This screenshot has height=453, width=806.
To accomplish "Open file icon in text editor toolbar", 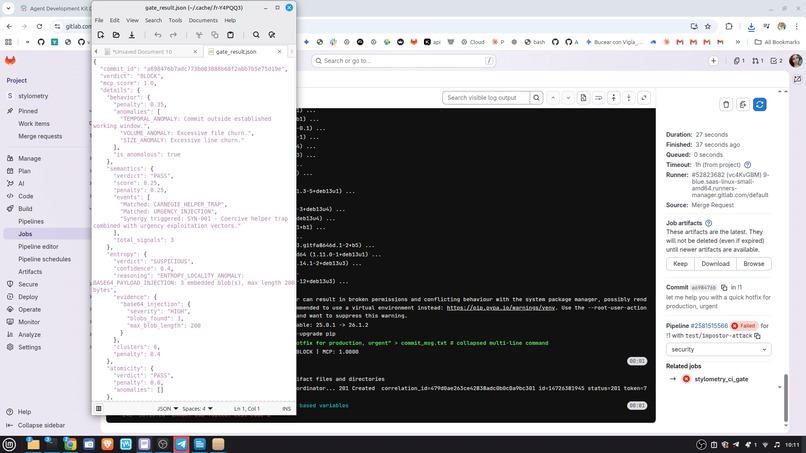I will [x=116, y=35].
